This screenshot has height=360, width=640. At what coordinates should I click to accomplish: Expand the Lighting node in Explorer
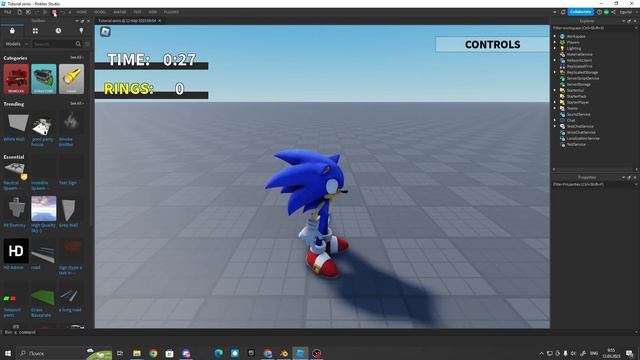click(x=555, y=48)
